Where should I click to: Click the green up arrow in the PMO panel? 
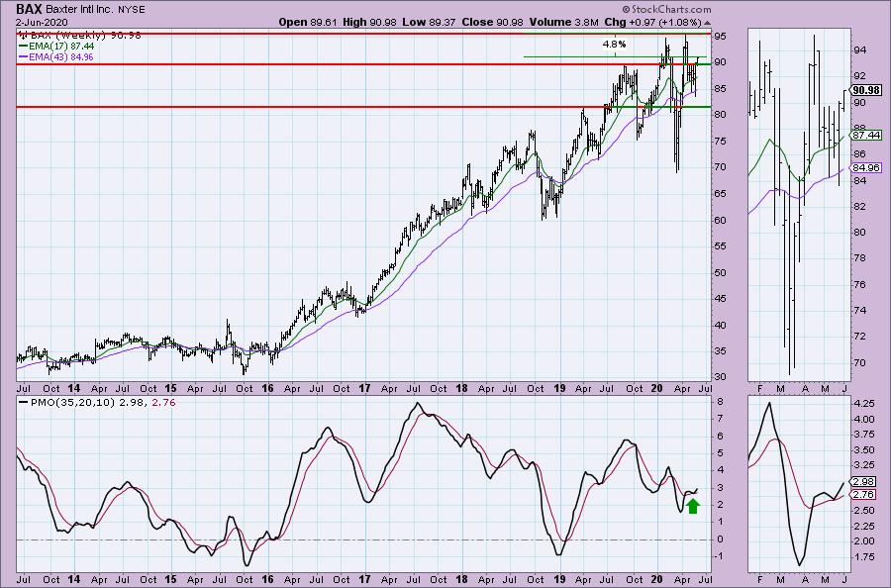[x=693, y=506]
